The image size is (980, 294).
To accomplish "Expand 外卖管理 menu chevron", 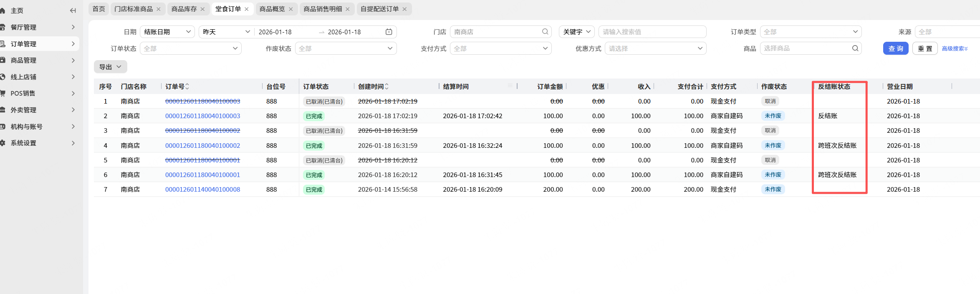I will pyautogui.click(x=73, y=110).
